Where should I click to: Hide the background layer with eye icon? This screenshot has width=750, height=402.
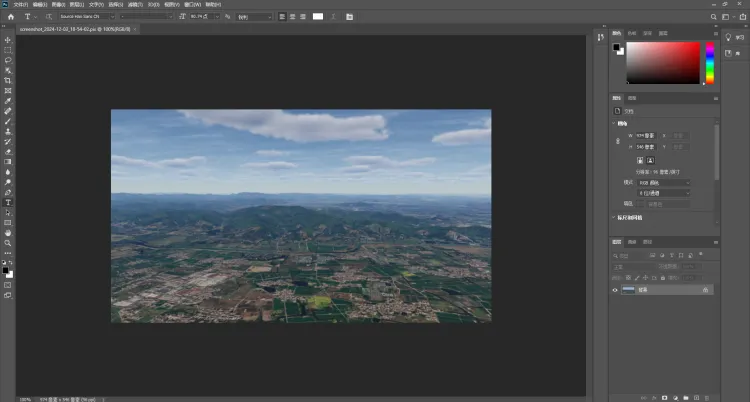[615, 290]
